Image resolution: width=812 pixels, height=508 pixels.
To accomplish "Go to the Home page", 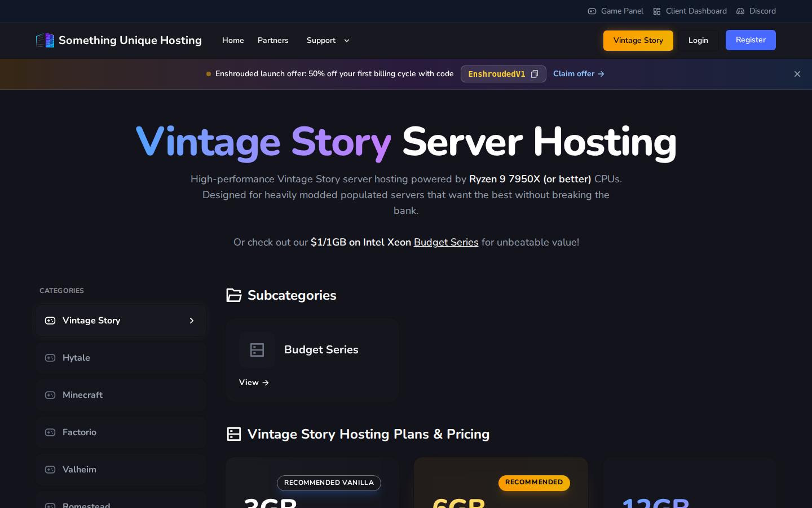I will (233, 41).
